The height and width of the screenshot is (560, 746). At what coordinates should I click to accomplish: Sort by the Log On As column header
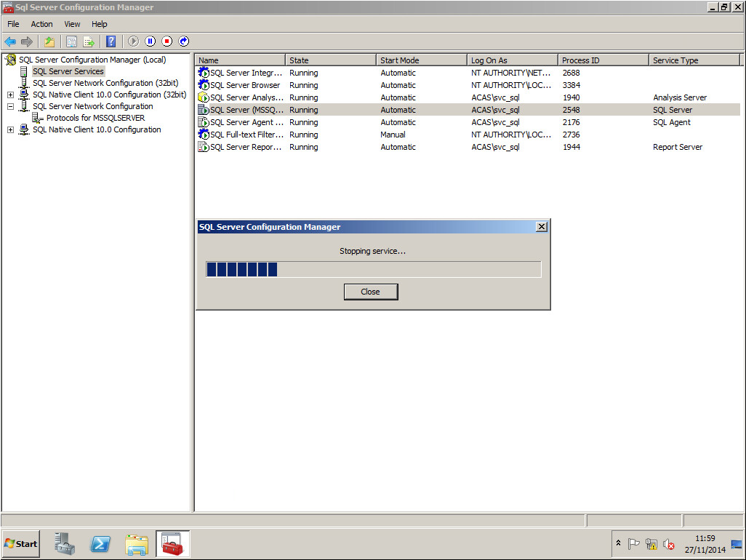[x=513, y=60]
